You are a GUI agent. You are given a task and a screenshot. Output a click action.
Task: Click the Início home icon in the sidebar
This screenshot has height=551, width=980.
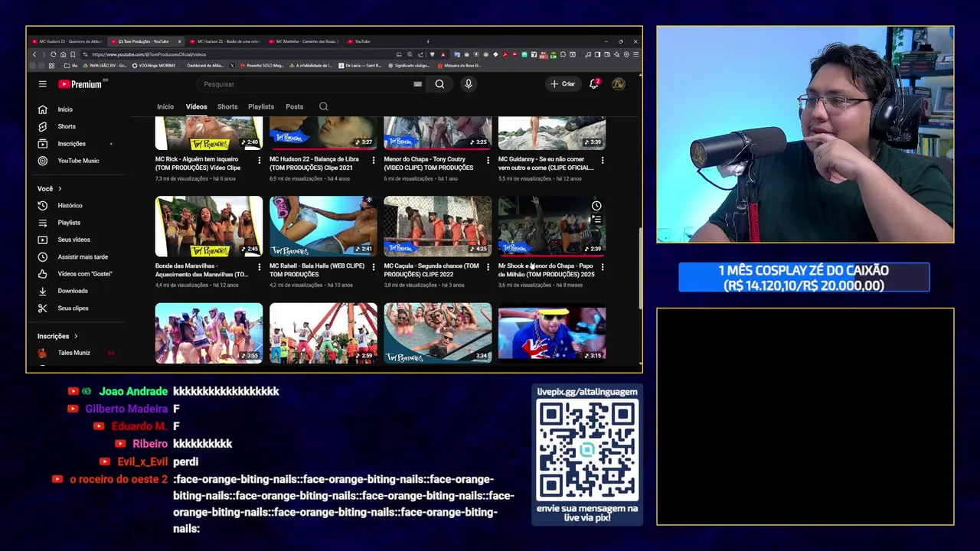tap(42, 109)
